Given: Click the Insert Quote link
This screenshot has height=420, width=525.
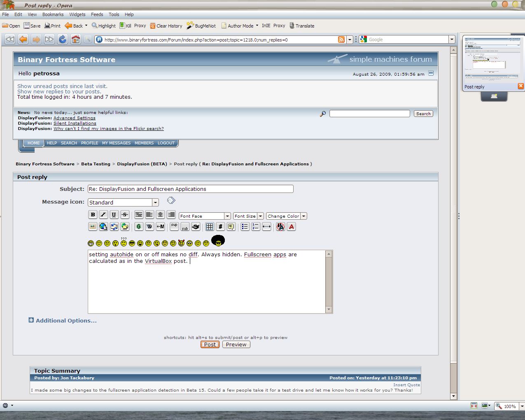Looking at the screenshot, I should coord(406,385).
